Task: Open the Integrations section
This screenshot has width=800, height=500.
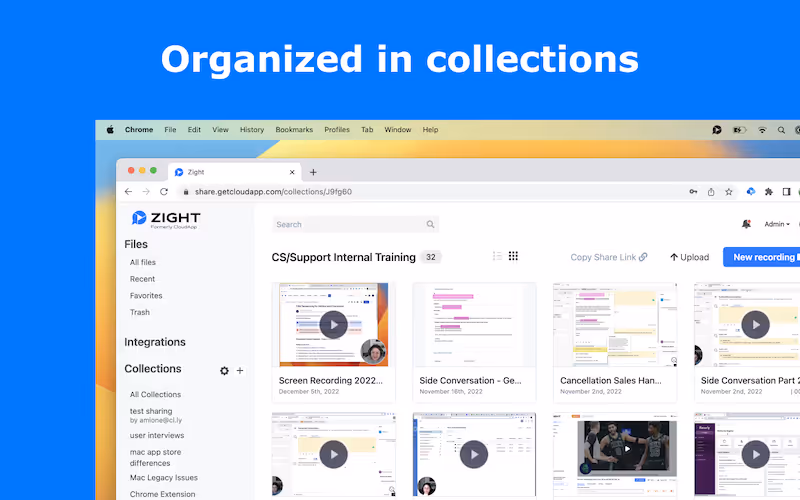Action: point(155,342)
